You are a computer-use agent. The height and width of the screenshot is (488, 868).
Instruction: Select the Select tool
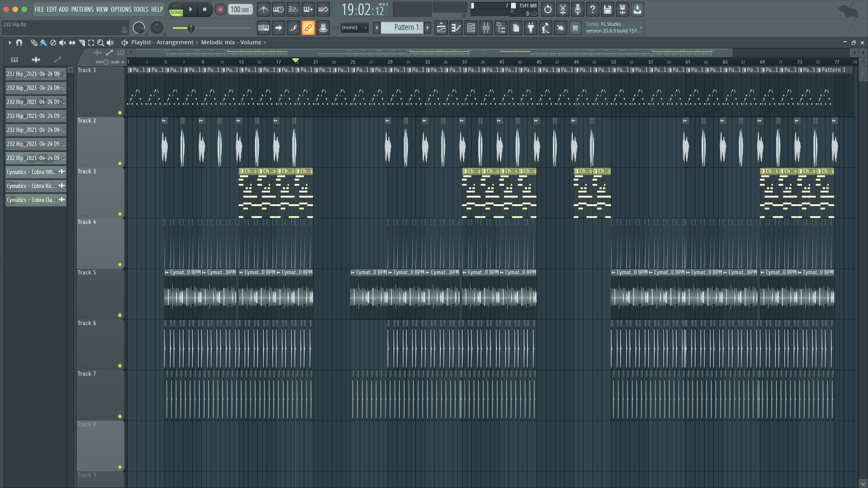coord(91,42)
